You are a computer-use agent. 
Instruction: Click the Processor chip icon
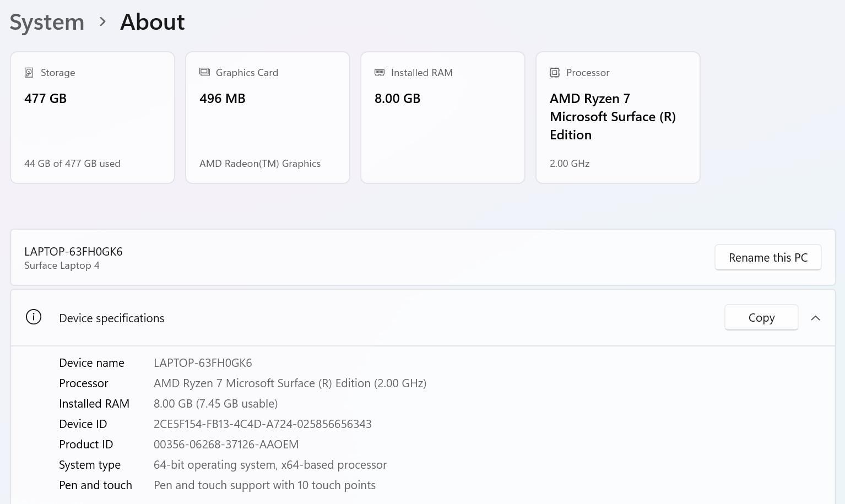(x=555, y=73)
